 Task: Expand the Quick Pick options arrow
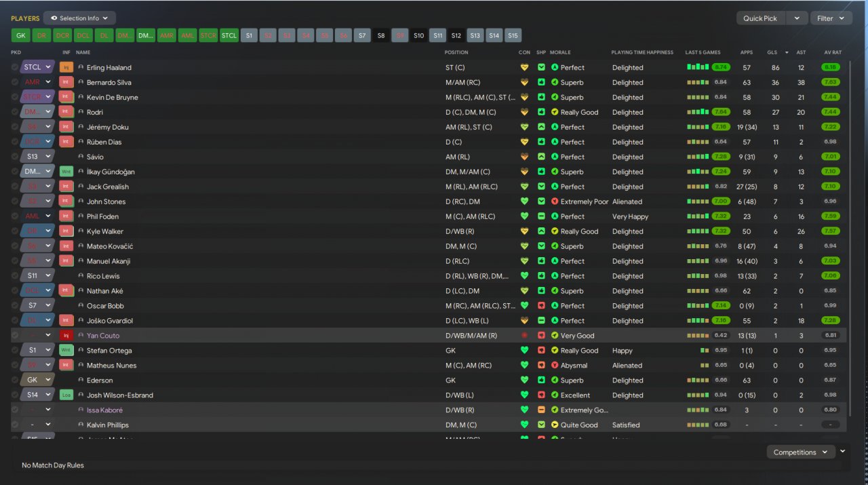tap(797, 18)
